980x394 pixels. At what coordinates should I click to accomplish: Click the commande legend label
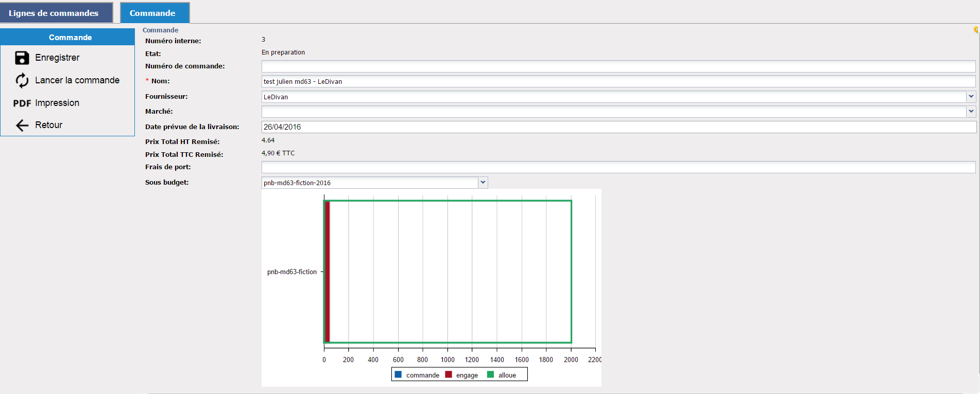click(x=423, y=375)
